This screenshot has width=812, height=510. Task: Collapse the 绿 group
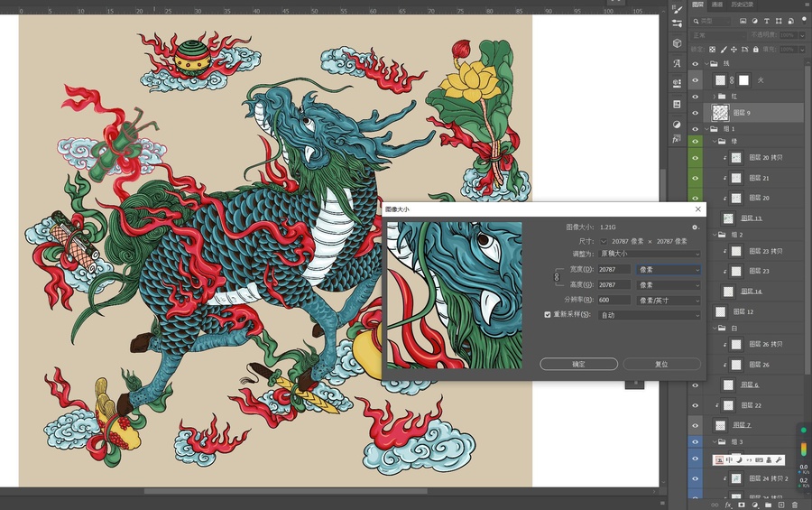pos(715,141)
